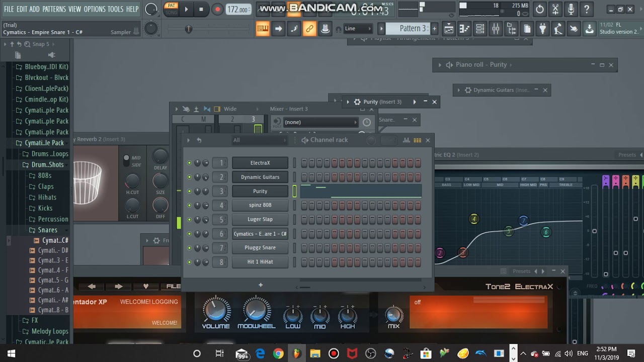Click EQ band 4 node in Parametric EQ 2

pyautogui.click(x=473, y=219)
